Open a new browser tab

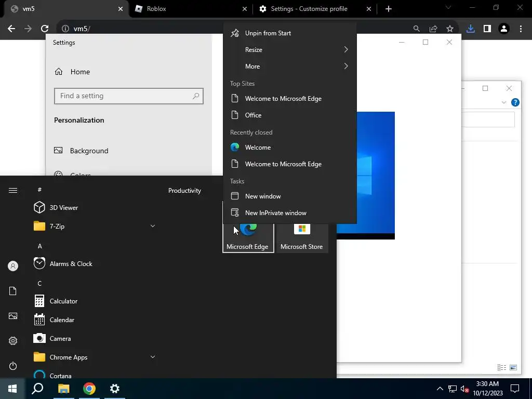(x=389, y=9)
